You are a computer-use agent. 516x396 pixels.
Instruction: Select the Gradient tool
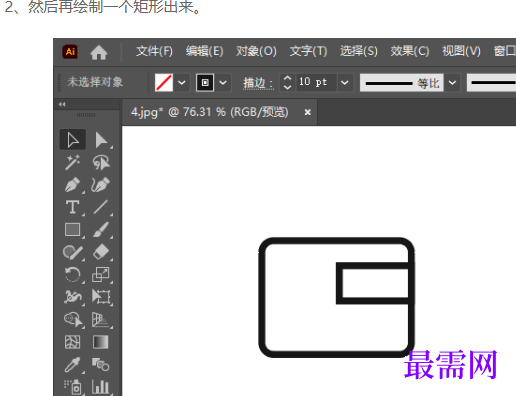tap(101, 342)
